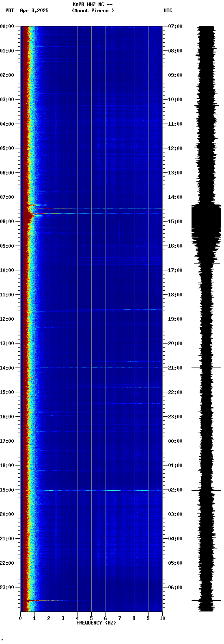The image size is (224, 644).
Task: Click the UTC time label '15:00'
Action: click(x=175, y=221)
